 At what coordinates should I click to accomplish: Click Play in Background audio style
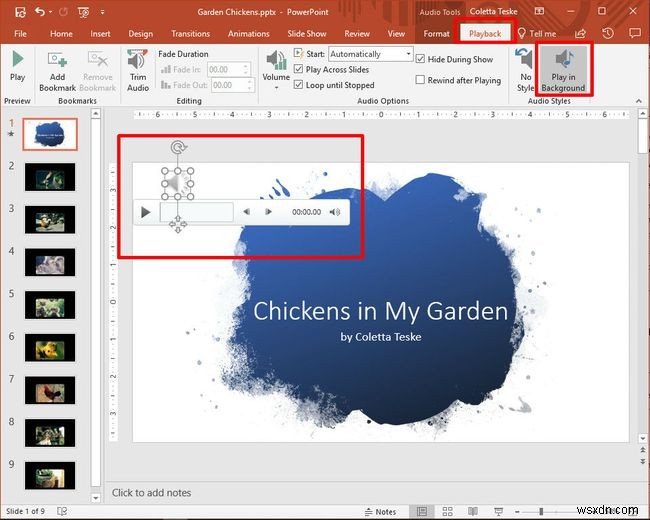[x=563, y=70]
